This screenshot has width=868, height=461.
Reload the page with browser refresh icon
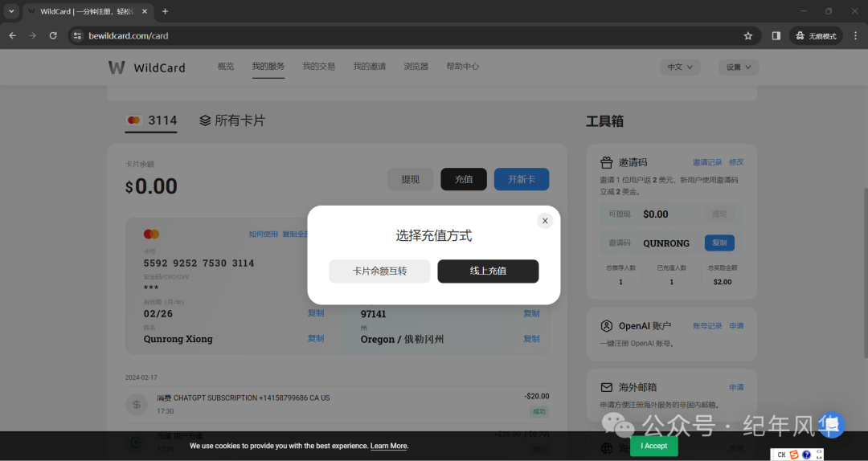point(53,36)
